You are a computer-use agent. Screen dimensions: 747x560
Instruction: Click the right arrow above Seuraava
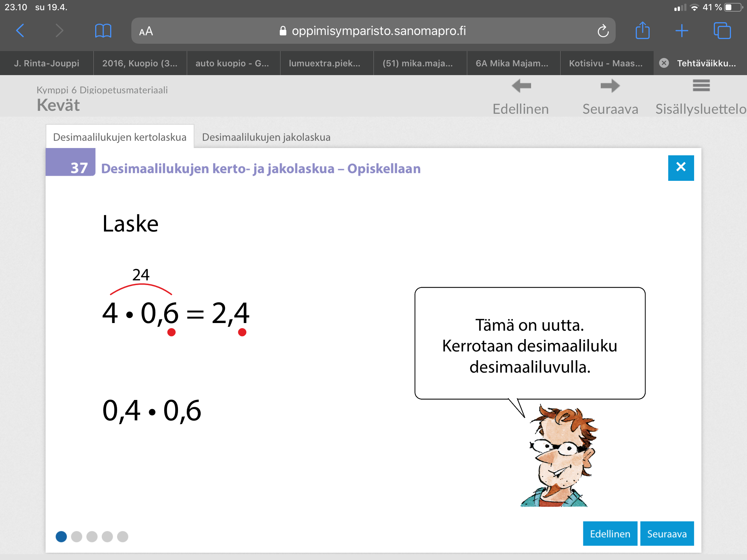click(610, 86)
